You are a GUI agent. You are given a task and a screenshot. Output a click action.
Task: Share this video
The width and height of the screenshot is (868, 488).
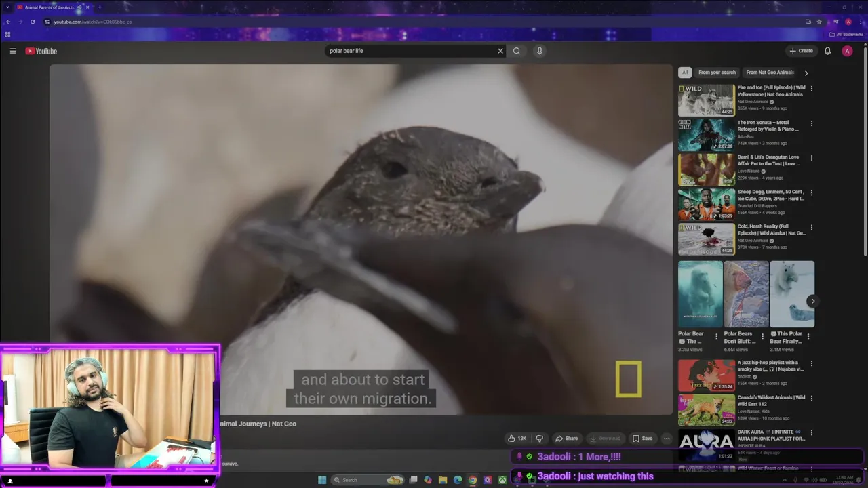pos(566,439)
